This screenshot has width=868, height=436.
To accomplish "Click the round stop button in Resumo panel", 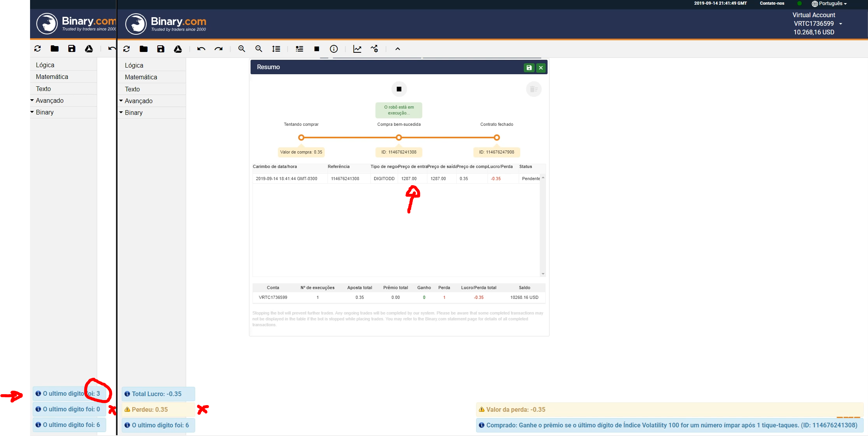I will coord(399,89).
